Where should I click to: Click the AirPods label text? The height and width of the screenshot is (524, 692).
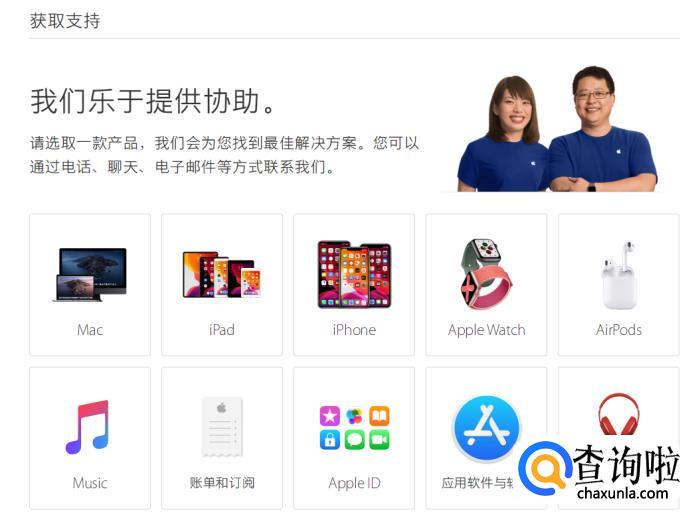pos(619,330)
